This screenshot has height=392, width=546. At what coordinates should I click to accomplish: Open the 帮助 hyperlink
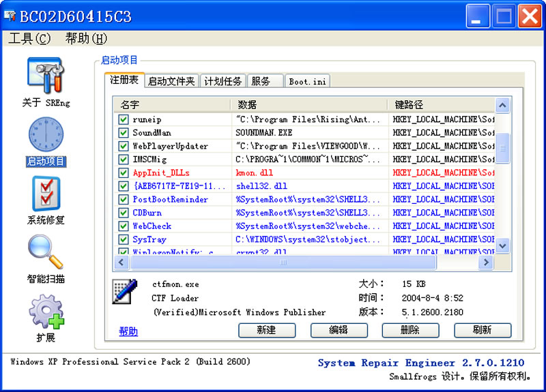128,331
